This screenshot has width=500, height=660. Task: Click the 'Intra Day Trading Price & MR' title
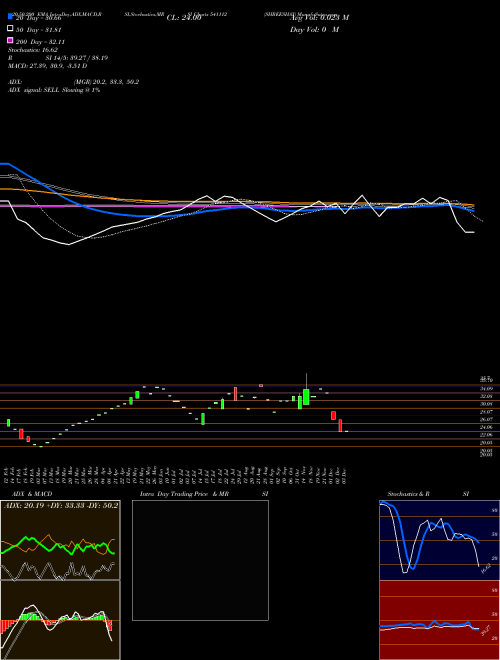pyautogui.click(x=184, y=494)
